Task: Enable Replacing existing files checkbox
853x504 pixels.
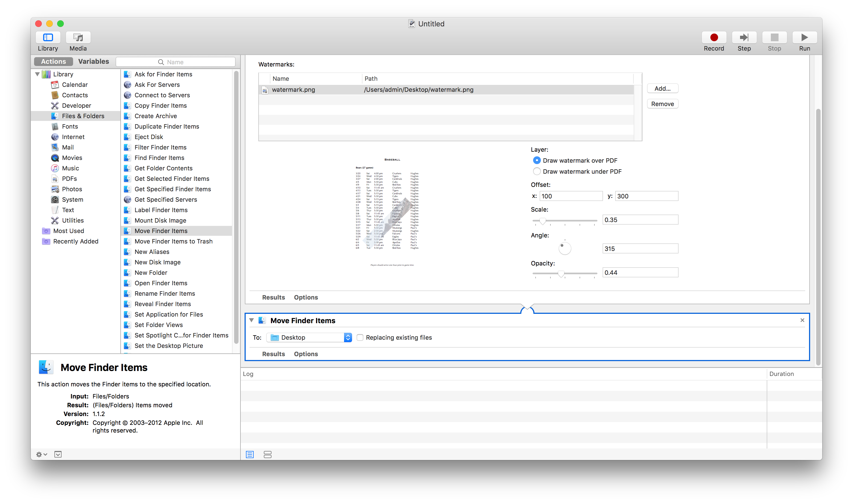Action: tap(360, 337)
